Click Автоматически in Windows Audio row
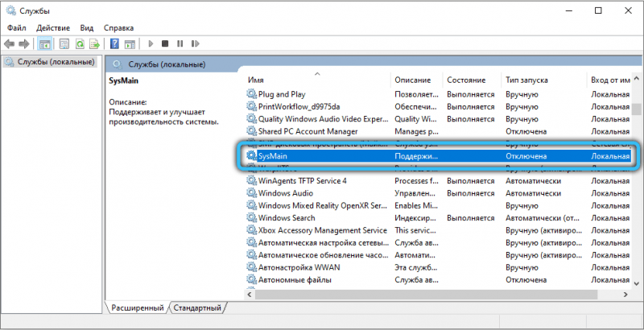 533,193
